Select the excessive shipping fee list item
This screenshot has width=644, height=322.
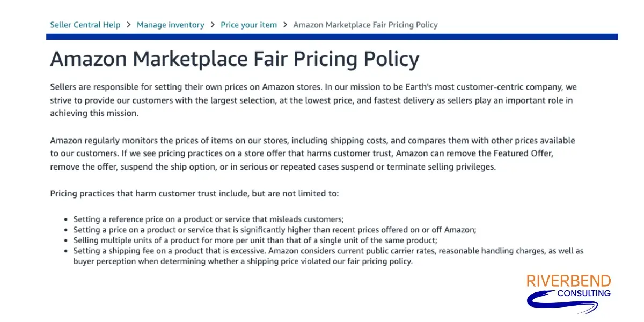(x=328, y=256)
